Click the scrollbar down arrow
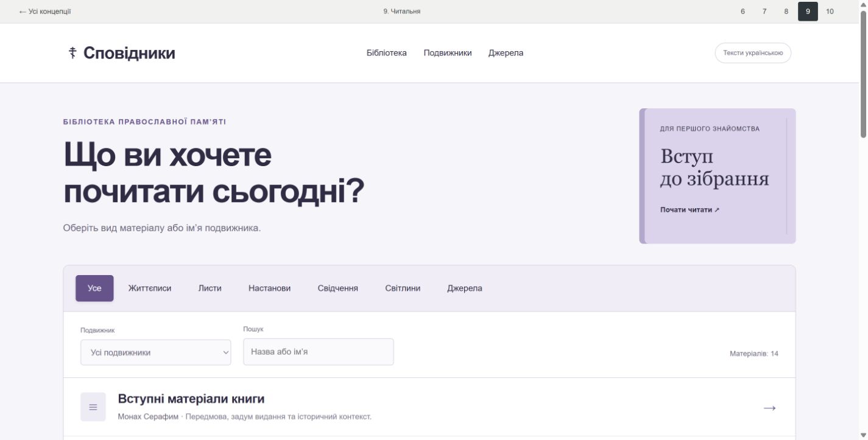 (x=863, y=435)
